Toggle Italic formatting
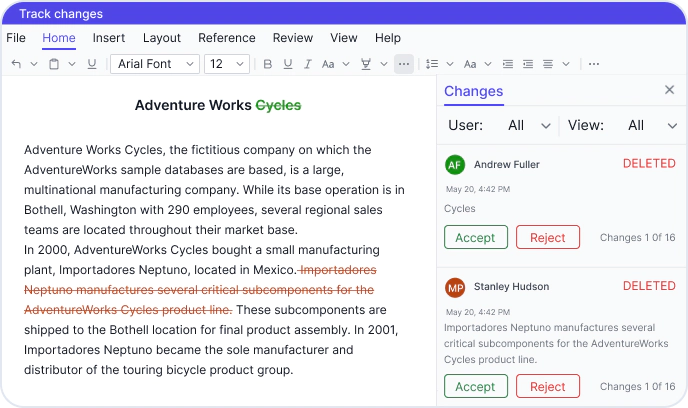This screenshot has width=688, height=408. pyautogui.click(x=308, y=64)
